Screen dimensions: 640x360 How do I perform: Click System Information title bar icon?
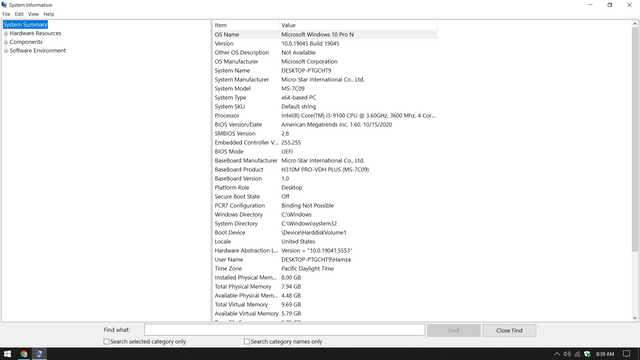click(4, 5)
